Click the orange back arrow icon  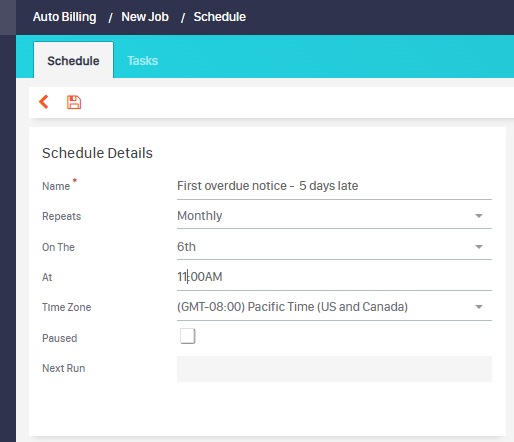44,102
